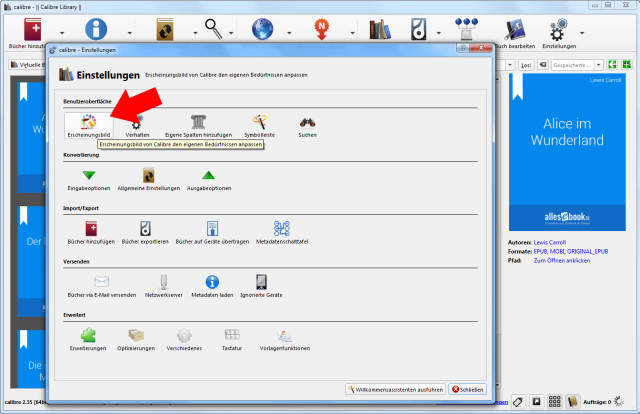
Task: Click Eigene Spalten hinzufügen icon
Action: 197,124
